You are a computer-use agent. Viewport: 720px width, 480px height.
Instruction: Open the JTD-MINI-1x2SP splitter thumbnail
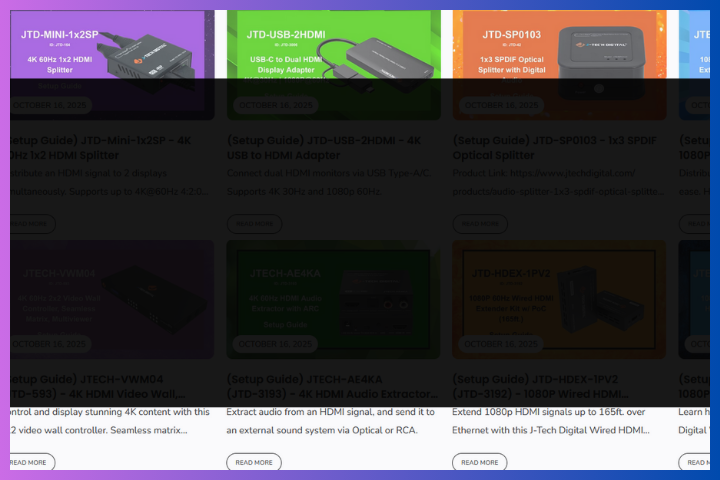point(112,60)
